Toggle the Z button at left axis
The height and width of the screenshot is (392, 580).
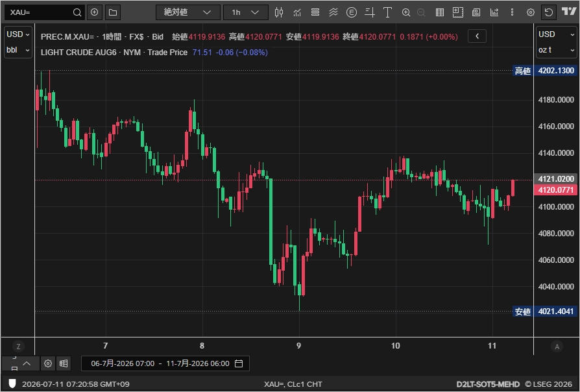click(18, 347)
